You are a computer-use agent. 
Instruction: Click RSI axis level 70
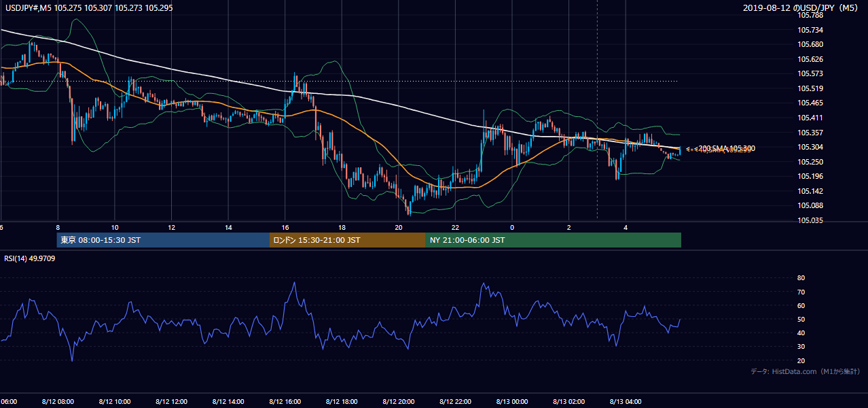801,292
